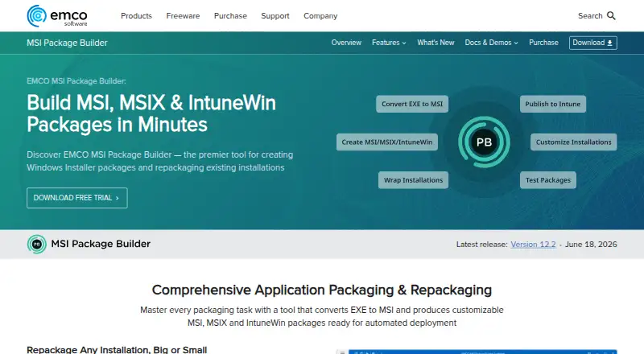
Task: Click the Build MSI, MSIX & IntuneWin headline
Action: [151, 113]
